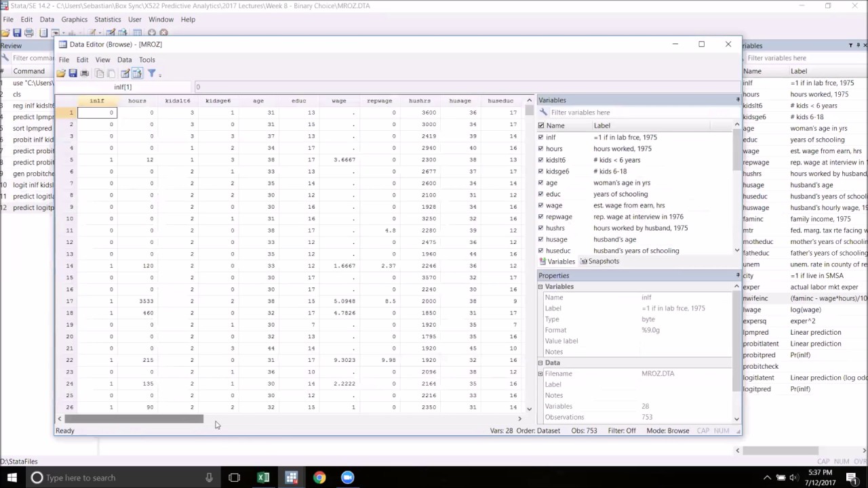Click the horizontal scrollbar thumb of data grid
Viewport: 868px width, 488px height.
coord(134,419)
